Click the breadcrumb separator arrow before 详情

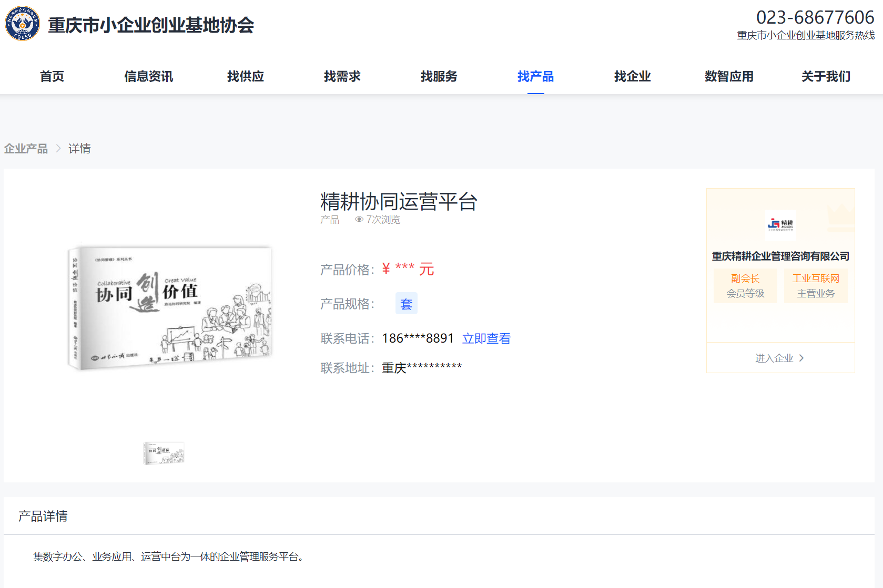click(x=58, y=149)
